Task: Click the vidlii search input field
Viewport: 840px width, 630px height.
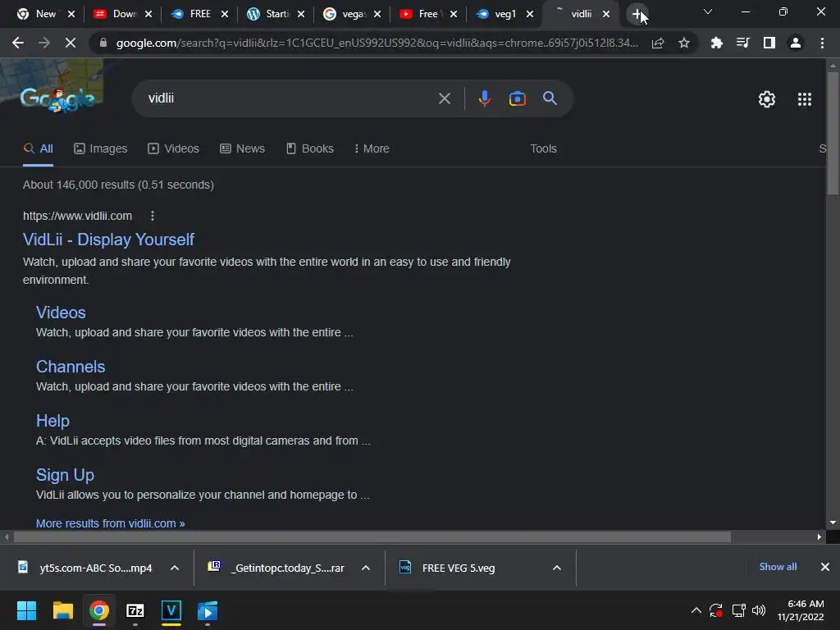Action: point(290,98)
